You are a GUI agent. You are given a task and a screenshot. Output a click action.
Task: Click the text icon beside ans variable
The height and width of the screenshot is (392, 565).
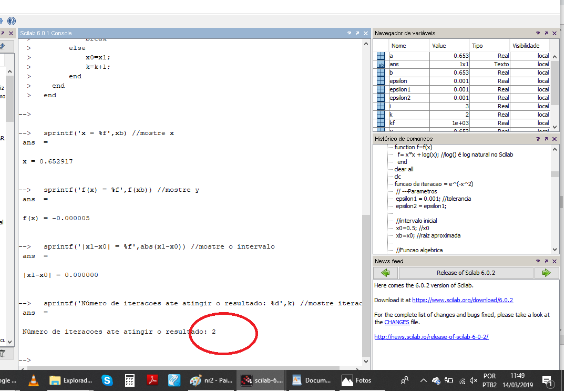tap(381, 64)
